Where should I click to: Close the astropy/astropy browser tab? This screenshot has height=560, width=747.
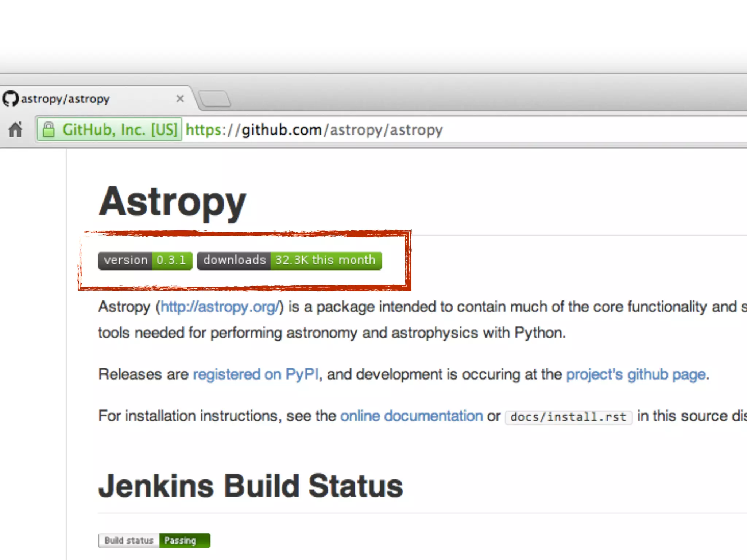(180, 99)
